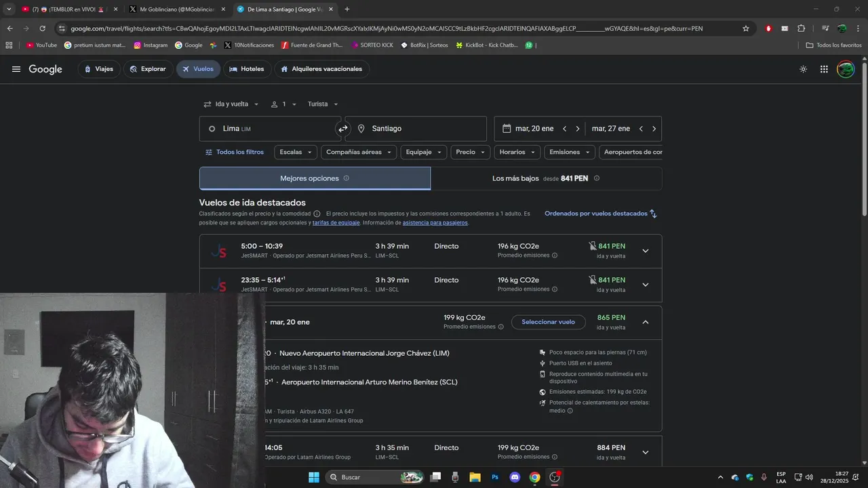868x488 pixels.
Task: Click the Lima origin input field
Action: point(270,129)
